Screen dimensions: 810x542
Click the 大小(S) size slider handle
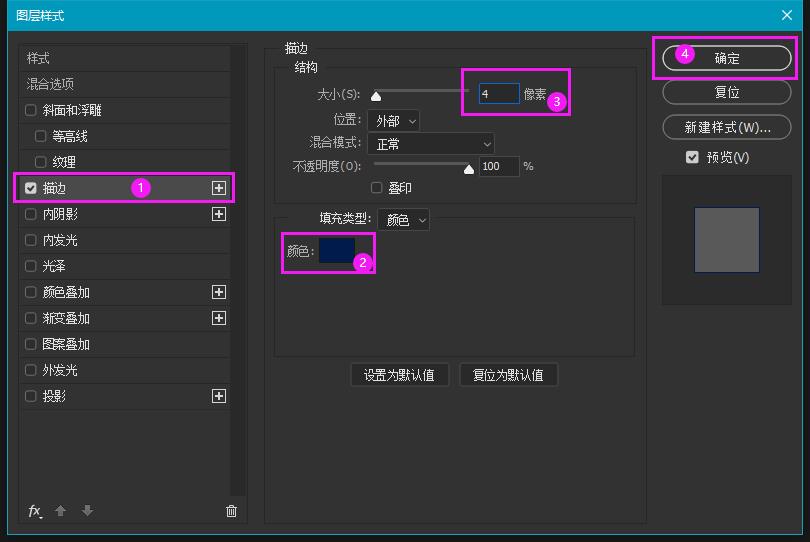(x=376, y=96)
